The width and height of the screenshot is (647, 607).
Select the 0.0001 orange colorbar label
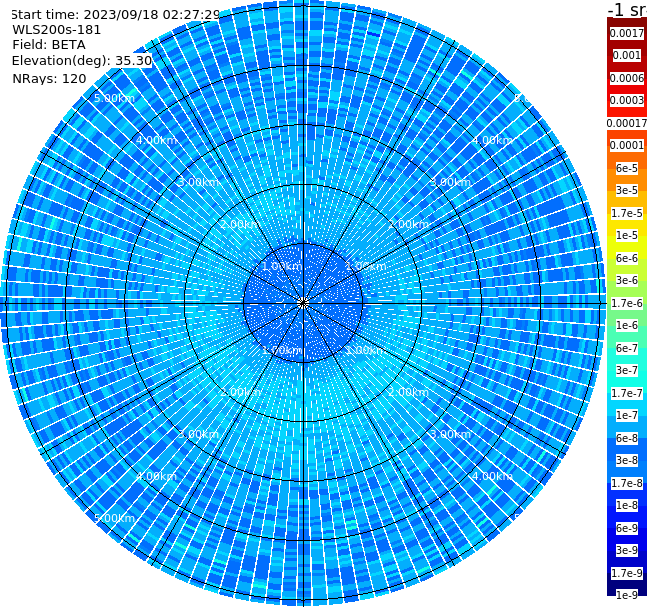click(x=627, y=145)
